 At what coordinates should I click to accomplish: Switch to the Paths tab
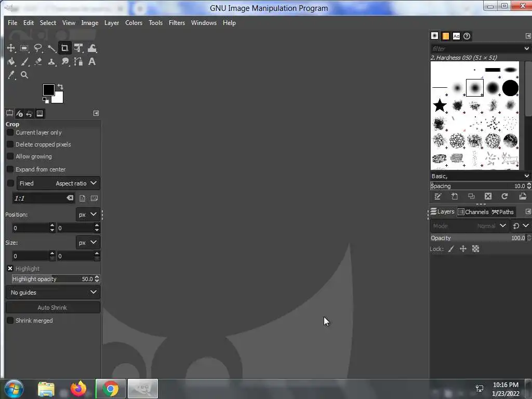(x=503, y=212)
